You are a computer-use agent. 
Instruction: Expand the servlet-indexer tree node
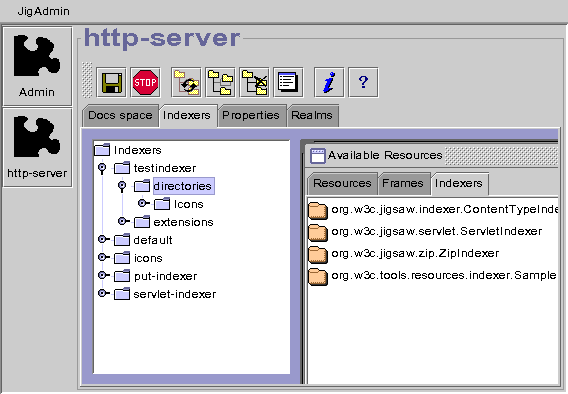[104, 293]
